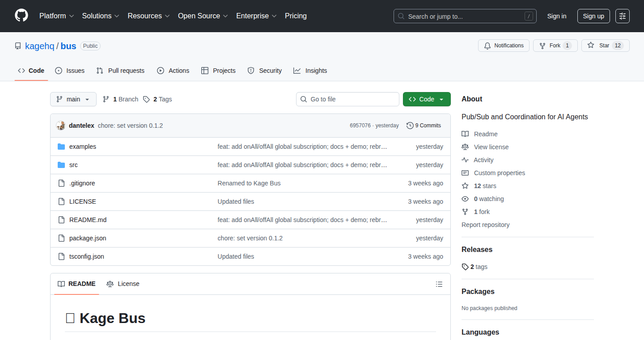The image size is (644, 340).
Task: Expand the Solutions menu
Action: [x=101, y=16]
